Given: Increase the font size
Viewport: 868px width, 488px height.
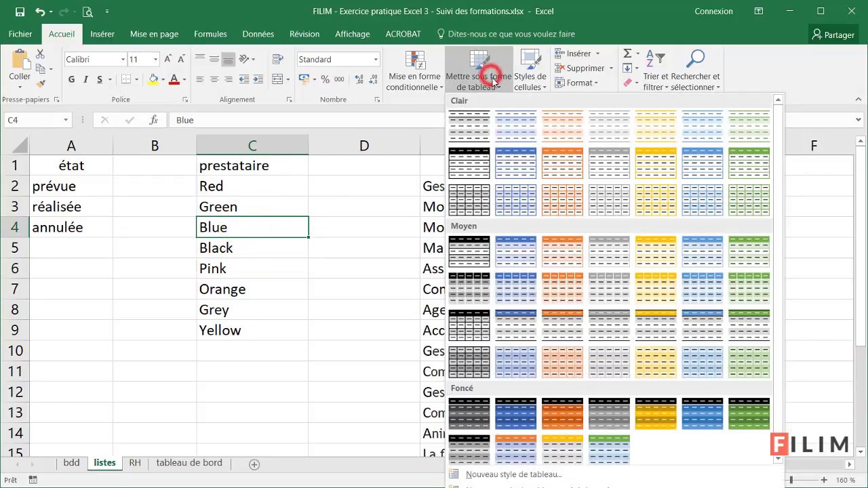Looking at the screenshot, I should 169,60.
